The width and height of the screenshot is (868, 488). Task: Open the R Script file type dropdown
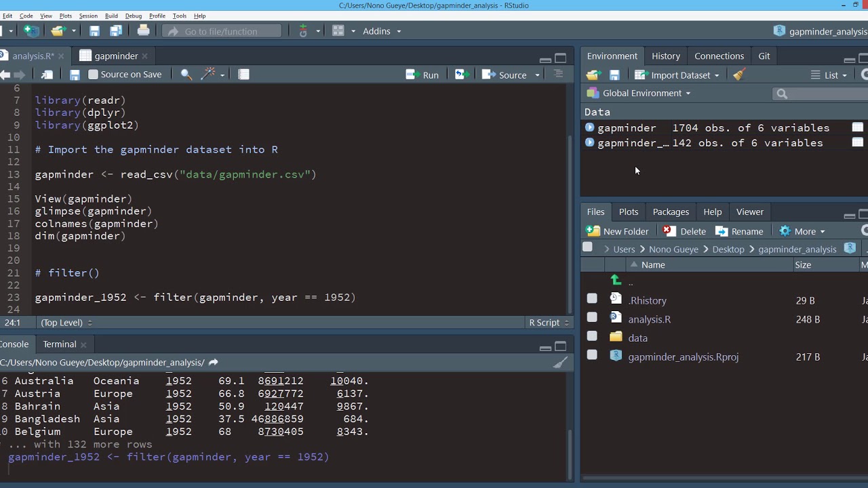pos(547,323)
